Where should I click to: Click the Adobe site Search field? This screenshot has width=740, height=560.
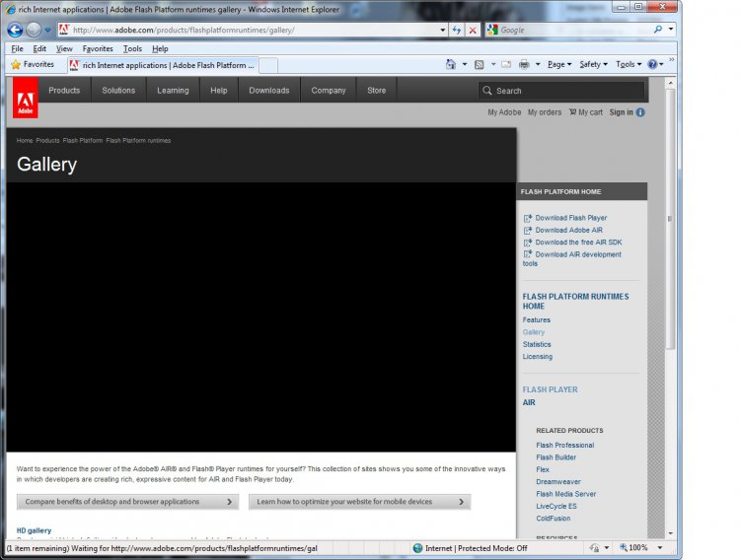click(561, 91)
